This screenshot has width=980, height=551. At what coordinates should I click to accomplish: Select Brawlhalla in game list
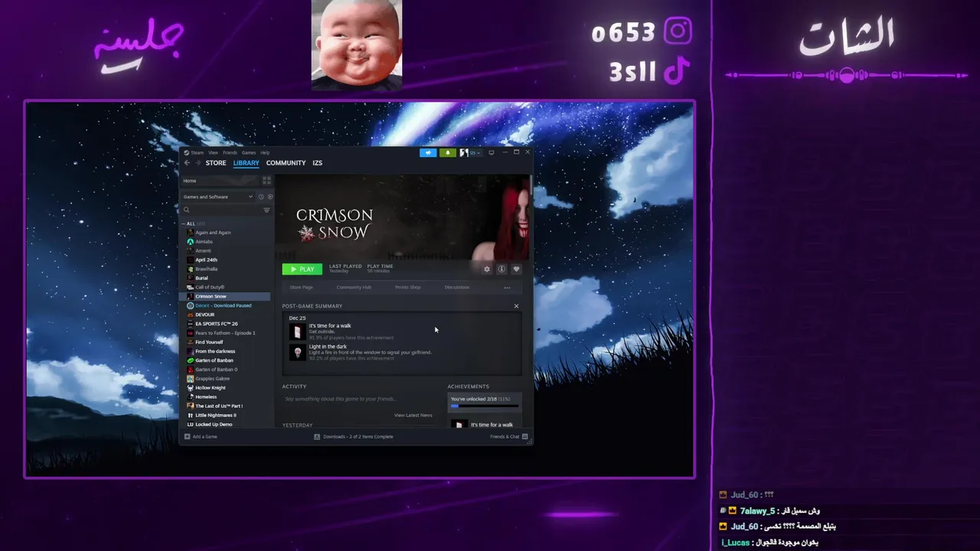[225, 269]
